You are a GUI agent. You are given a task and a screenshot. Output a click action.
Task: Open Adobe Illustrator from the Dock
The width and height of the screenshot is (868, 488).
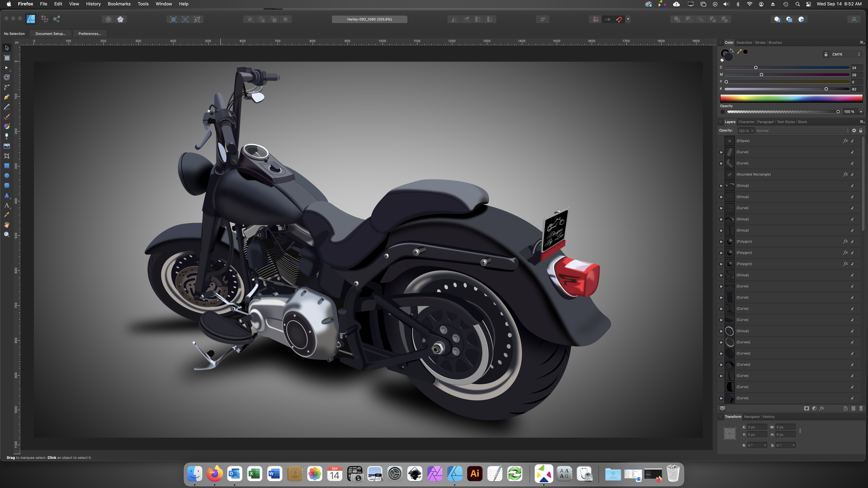475,474
